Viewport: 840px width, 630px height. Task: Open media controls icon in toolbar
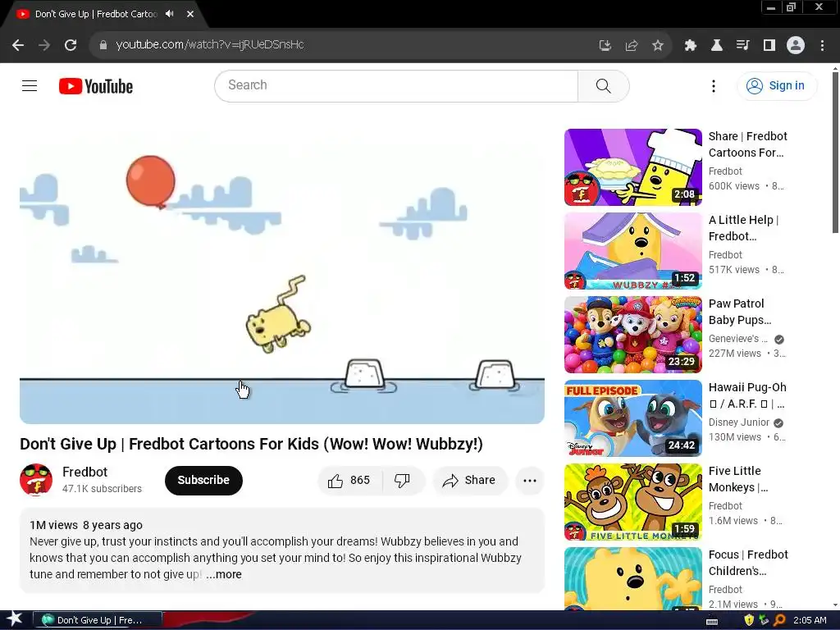742,46
